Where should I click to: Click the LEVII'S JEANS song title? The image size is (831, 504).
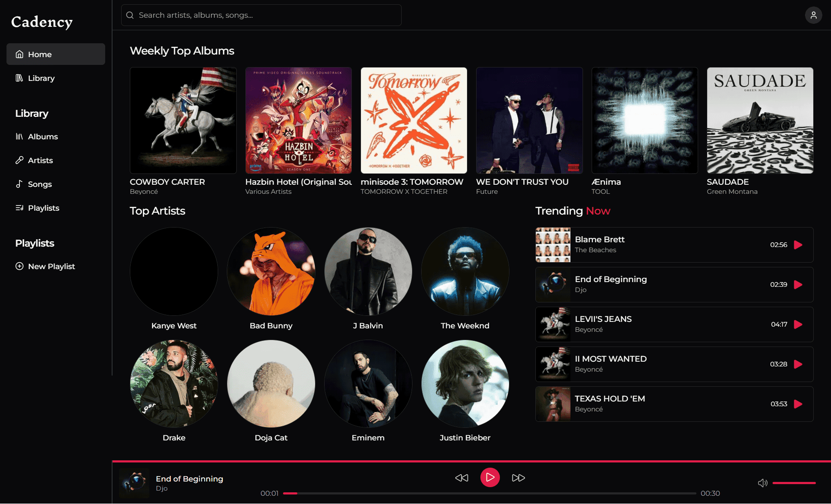tap(603, 319)
